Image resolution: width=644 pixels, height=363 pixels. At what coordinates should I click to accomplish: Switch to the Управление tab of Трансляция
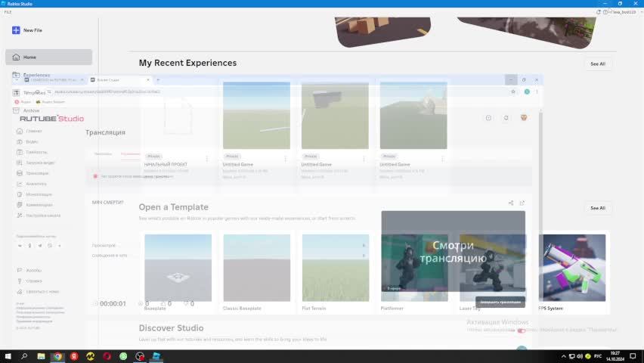coord(130,154)
